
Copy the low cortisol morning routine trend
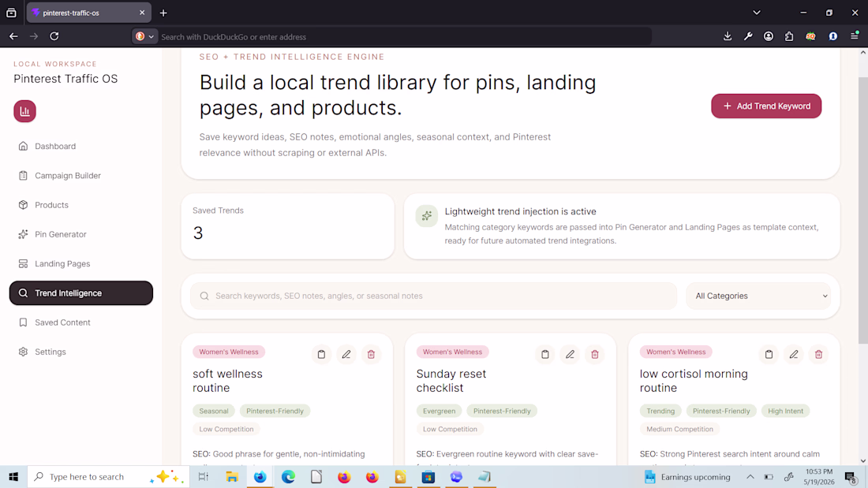pyautogui.click(x=769, y=354)
